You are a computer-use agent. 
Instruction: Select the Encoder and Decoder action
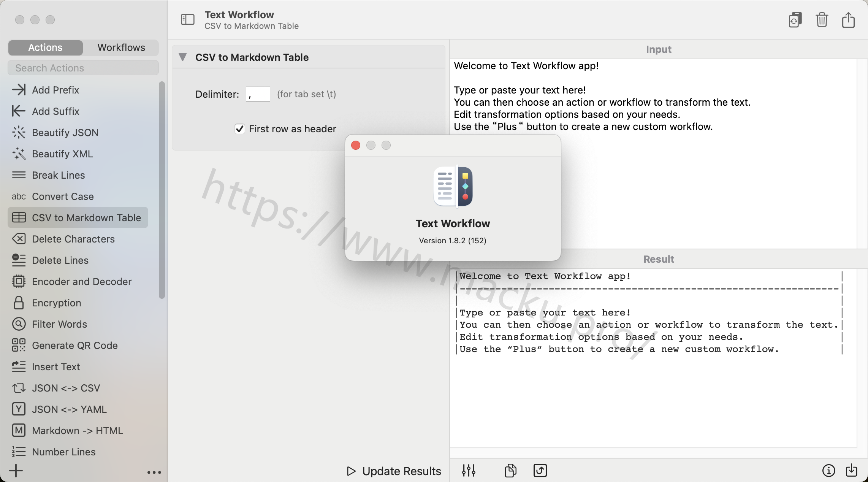[x=78, y=281]
